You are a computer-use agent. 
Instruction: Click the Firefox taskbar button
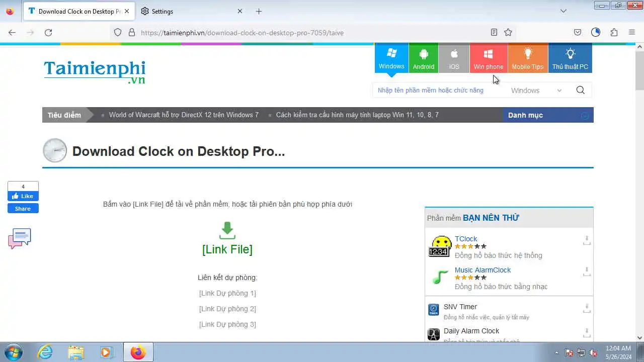(138, 352)
